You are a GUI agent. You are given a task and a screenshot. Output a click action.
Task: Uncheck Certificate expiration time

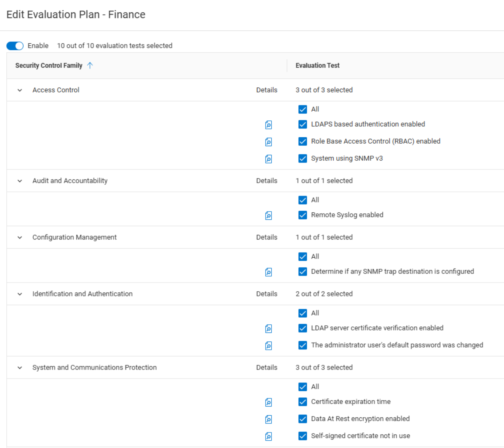click(303, 402)
